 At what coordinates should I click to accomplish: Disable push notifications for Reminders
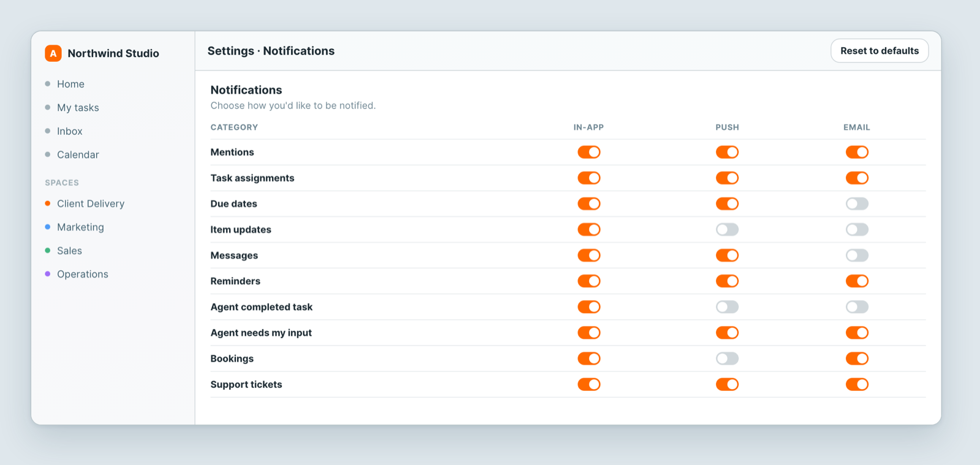(x=728, y=281)
